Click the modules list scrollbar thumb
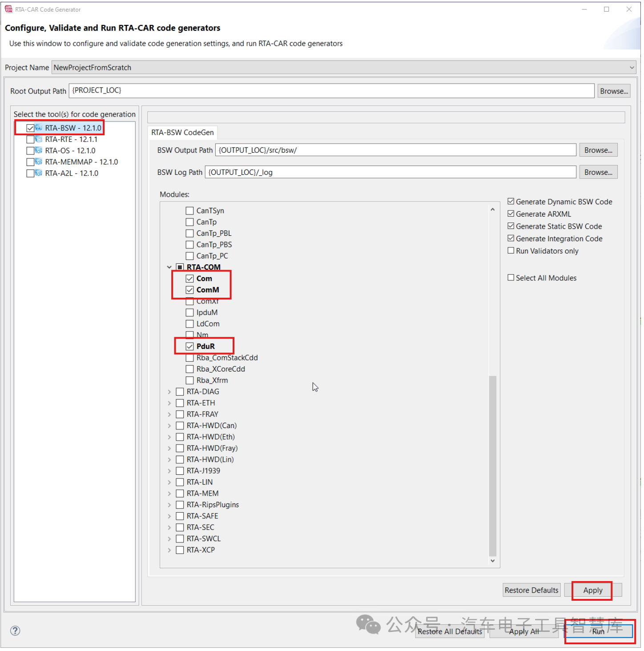Viewport: 644px width, 651px height. pyautogui.click(x=493, y=466)
